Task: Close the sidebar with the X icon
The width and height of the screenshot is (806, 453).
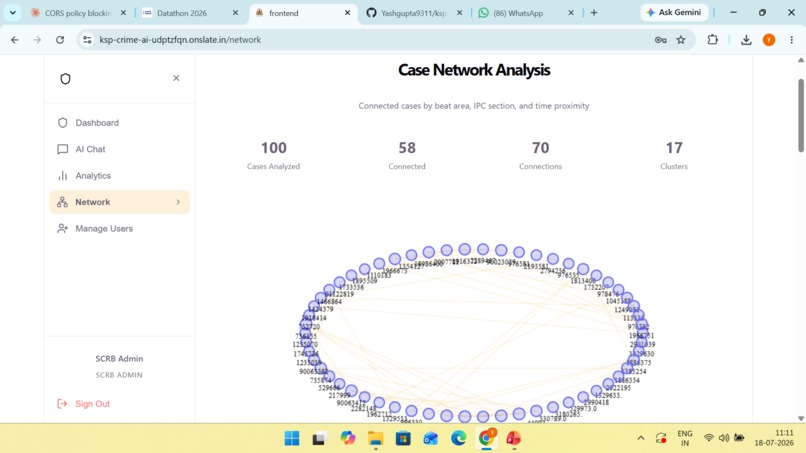Action: (176, 78)
